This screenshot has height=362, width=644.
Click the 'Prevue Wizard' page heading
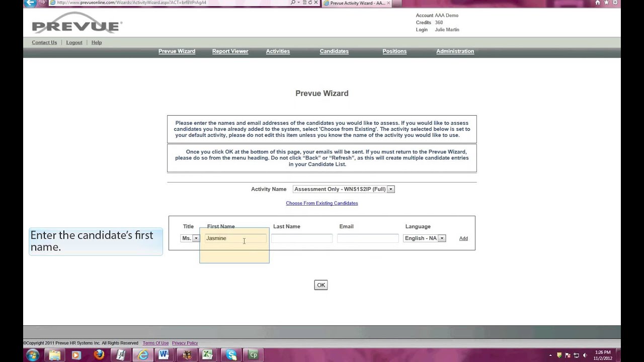pos(322,94)
